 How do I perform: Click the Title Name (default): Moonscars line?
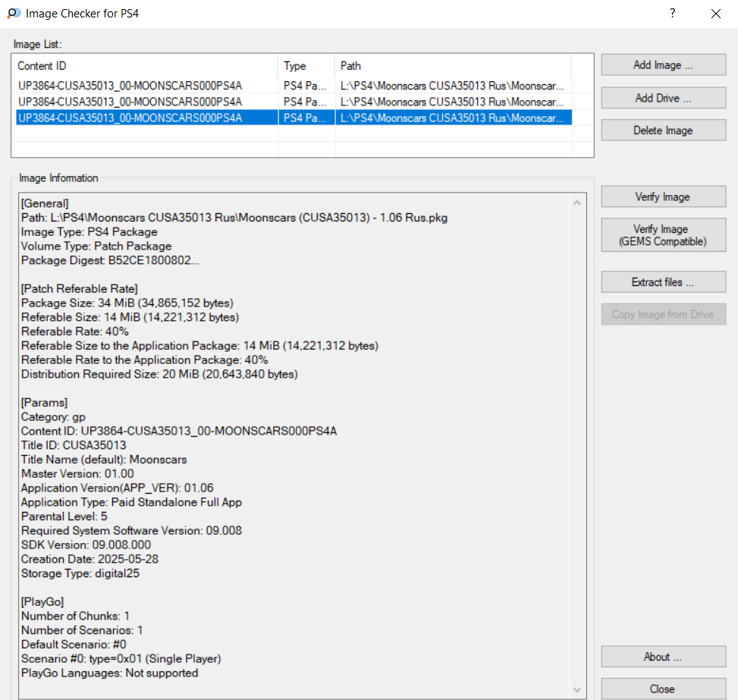coord(104,460)
